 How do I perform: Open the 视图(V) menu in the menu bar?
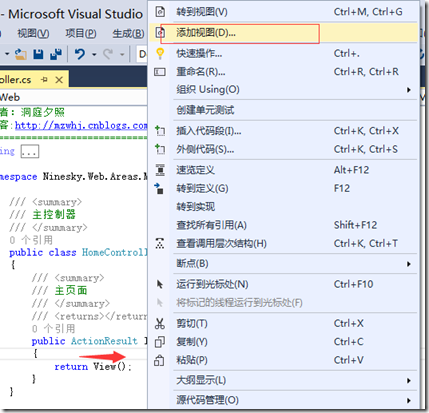pos(33,33)
